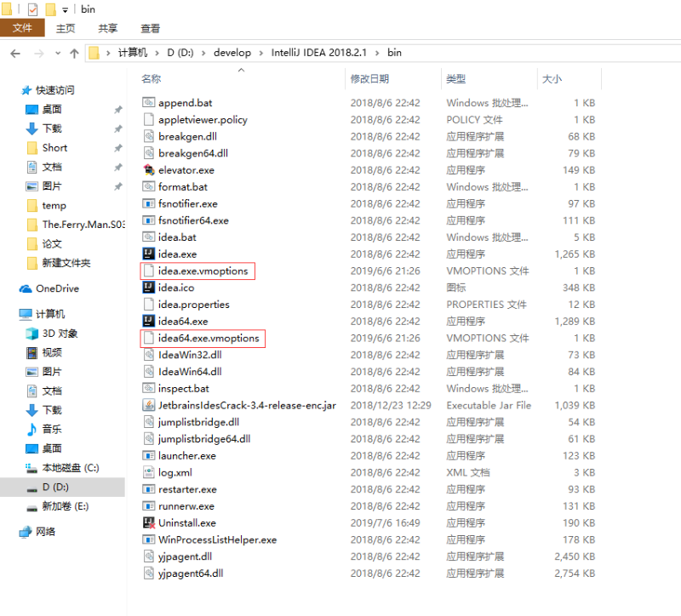681x616 pixels.
Task: Select the idea64.exe IntelliJ icon
Action: pos(148,321)
